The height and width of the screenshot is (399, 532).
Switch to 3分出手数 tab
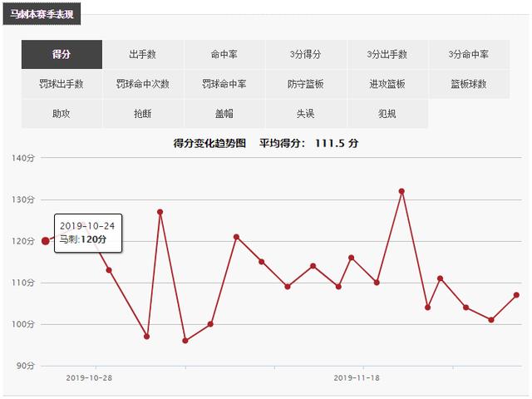click(387, 54)
